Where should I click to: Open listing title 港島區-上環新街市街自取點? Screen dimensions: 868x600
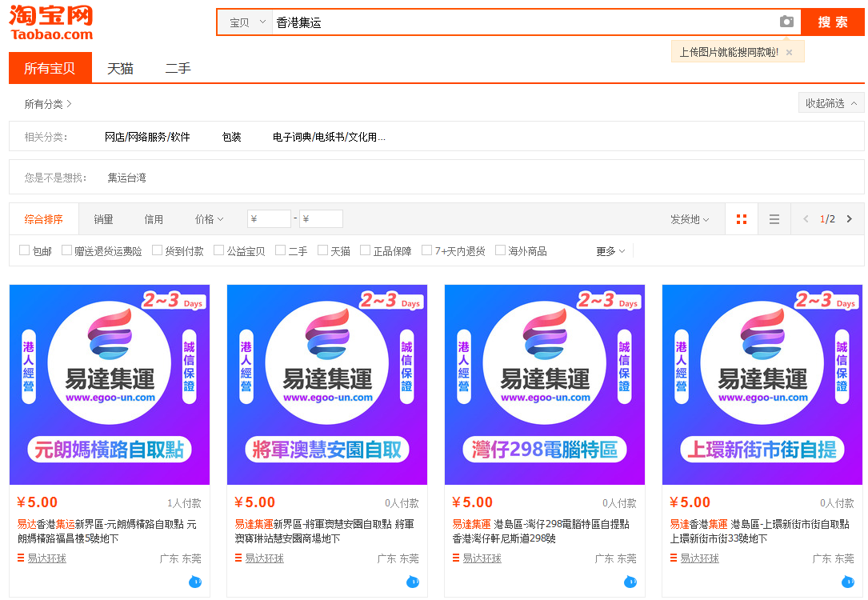coord(759,531)
